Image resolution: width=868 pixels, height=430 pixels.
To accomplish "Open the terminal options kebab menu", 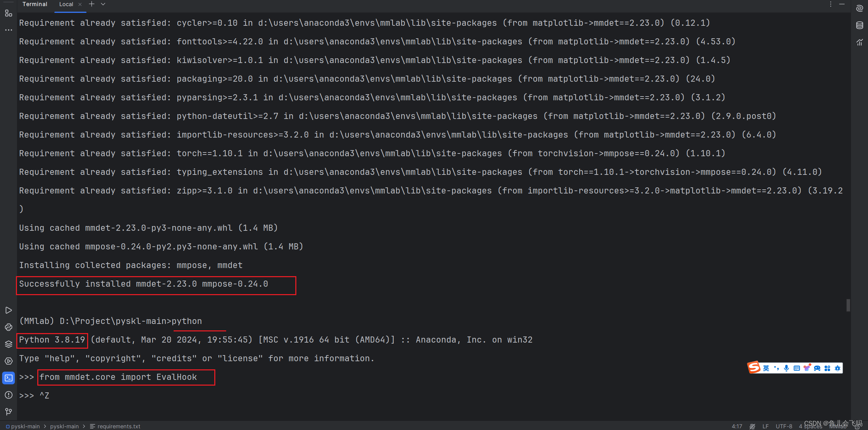I will click(x=830, y=4).
